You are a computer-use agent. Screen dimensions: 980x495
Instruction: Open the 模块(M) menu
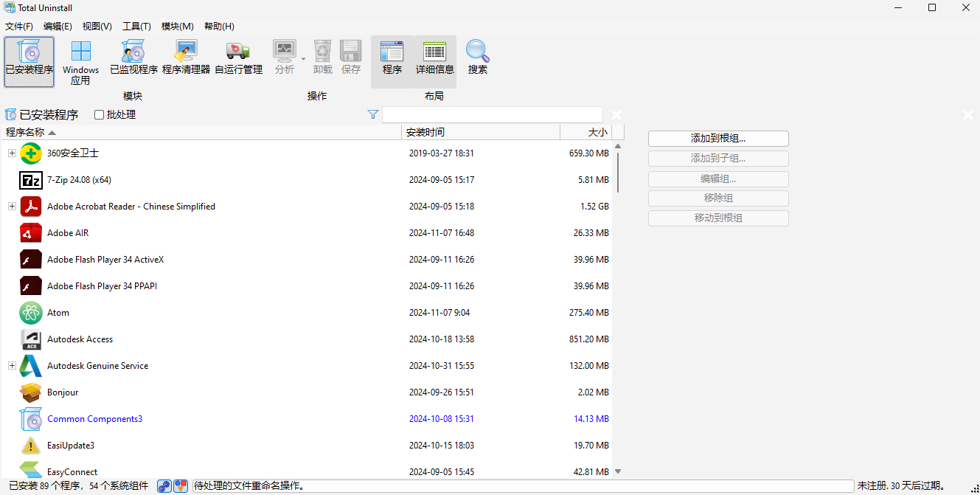point(177,27)
